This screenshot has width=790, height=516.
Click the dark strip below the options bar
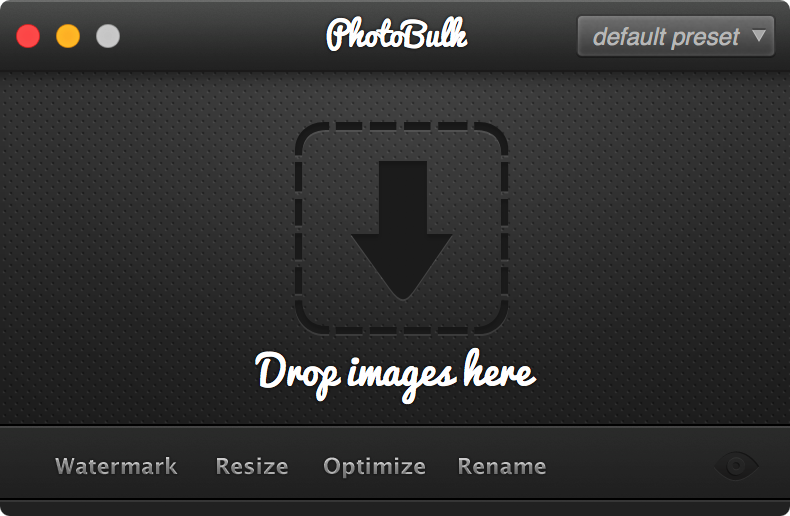tap(395, 508)
